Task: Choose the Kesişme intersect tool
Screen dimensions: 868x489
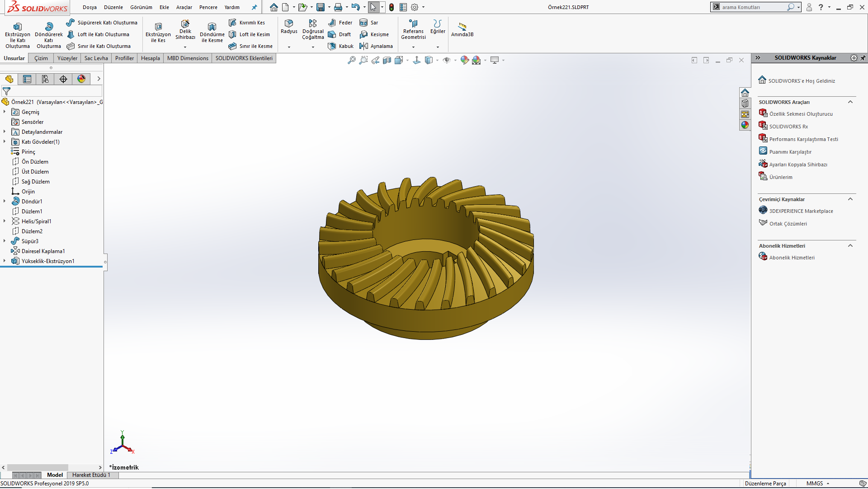Action: pos(374,34)
